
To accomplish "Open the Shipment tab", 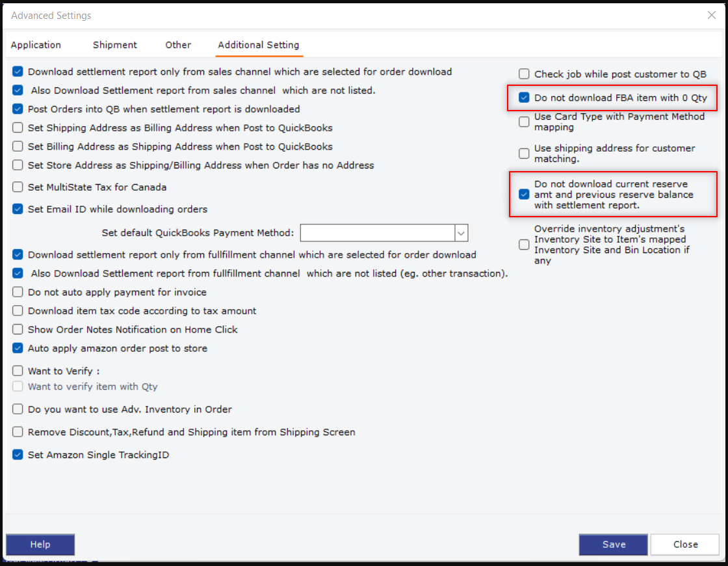I will click(115, 45).
